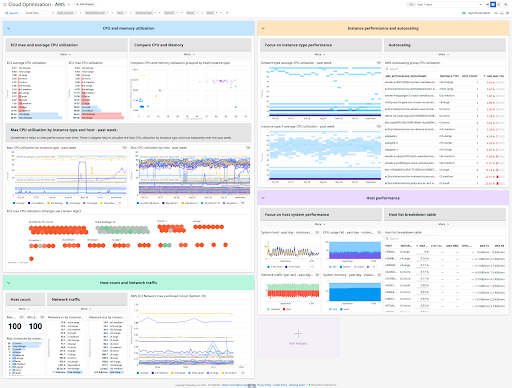Collapse the CPU and memory utilization section
Viewport: 512px width, 388px height.
(8, 28)
